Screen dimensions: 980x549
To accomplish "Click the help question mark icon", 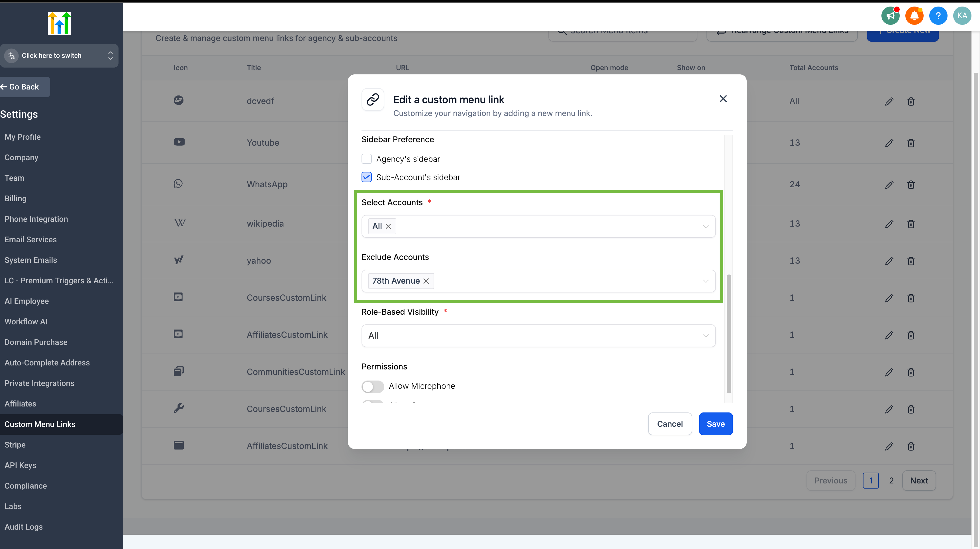I will tap(938, 16).
